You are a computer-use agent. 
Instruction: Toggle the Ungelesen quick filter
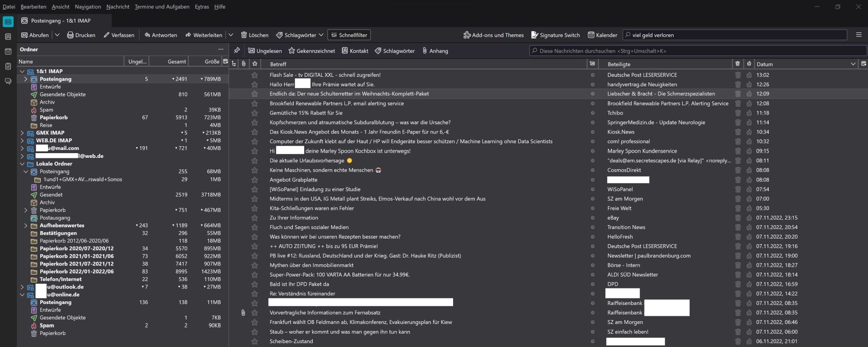(x=265, y=51)
